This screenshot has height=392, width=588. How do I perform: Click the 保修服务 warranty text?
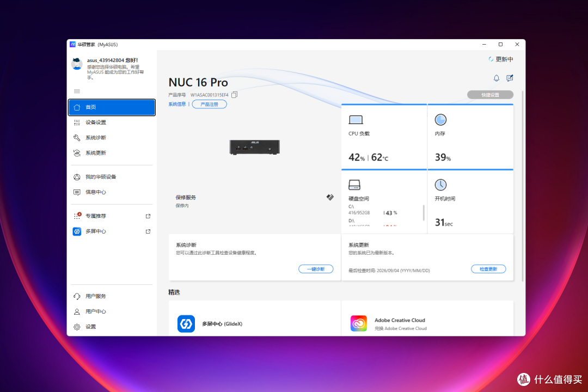(x=186, y=197)
